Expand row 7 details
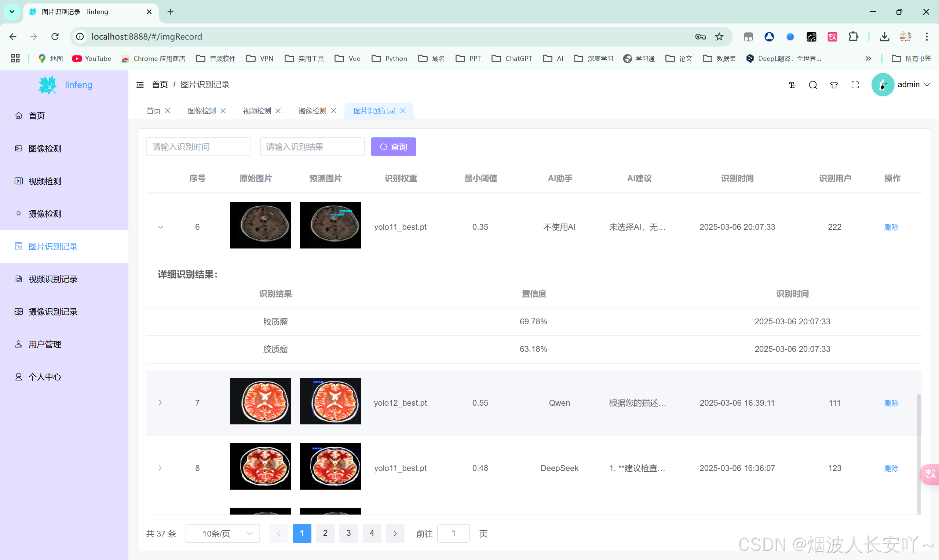The height and width of the screenshot is (560, 939). click(160, 403)
